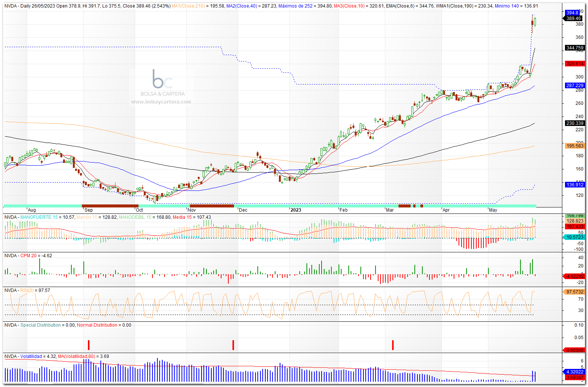Select the Normal Distribution = 0.00 label
This screenshot has width=588, height=387.
tap(104, 325)
